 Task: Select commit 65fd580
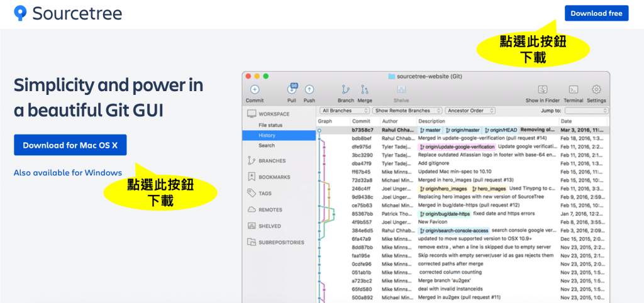(x=463, y=289)
